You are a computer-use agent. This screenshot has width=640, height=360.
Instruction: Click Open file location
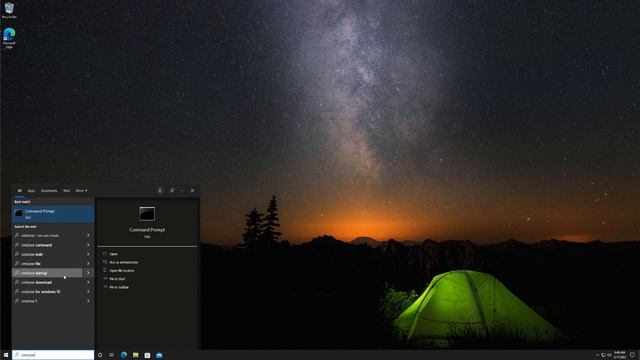[x=122, y=270]
